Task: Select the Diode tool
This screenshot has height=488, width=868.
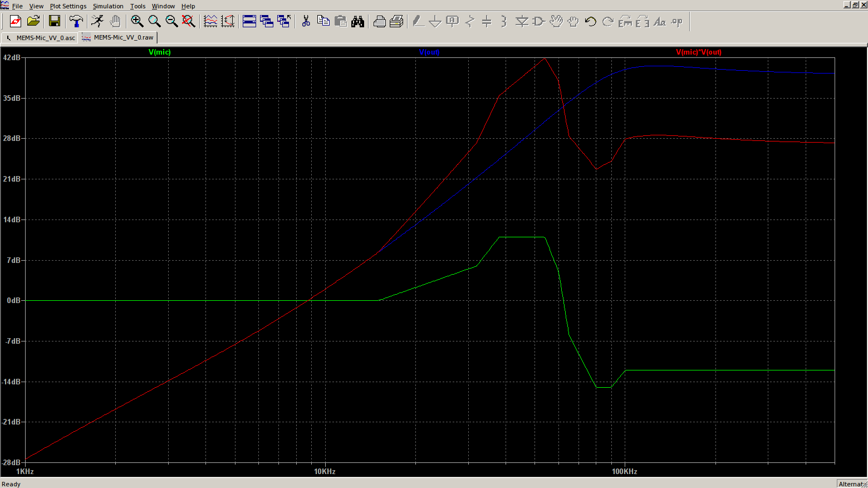Action: pos(522,21)
